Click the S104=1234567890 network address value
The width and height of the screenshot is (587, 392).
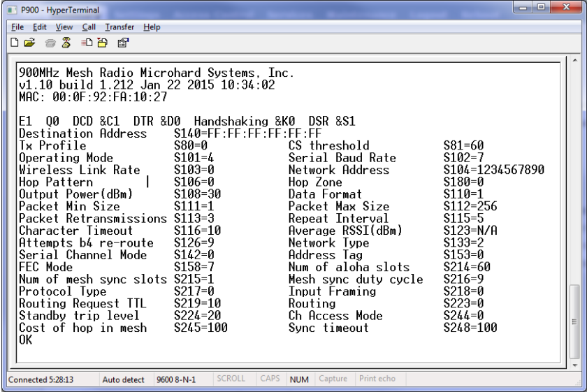(x=494, y=170)
